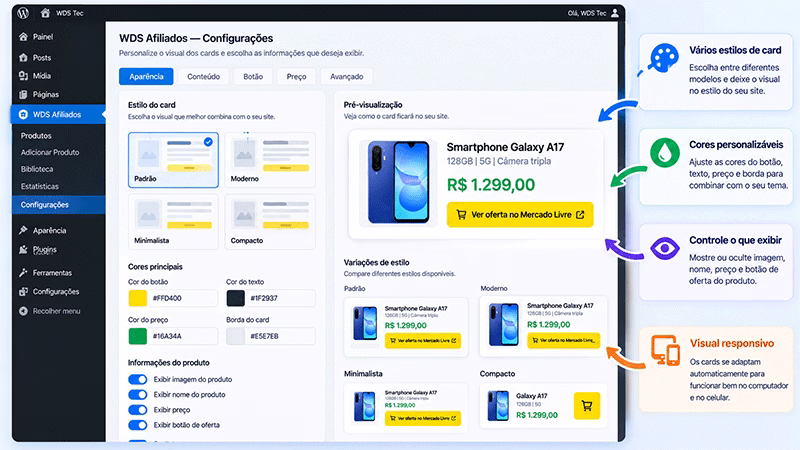Click the purple eye Controle o que exibir icon
This screenshot has height=450, width=800.
pyautogui.click(x=665, y=248)
